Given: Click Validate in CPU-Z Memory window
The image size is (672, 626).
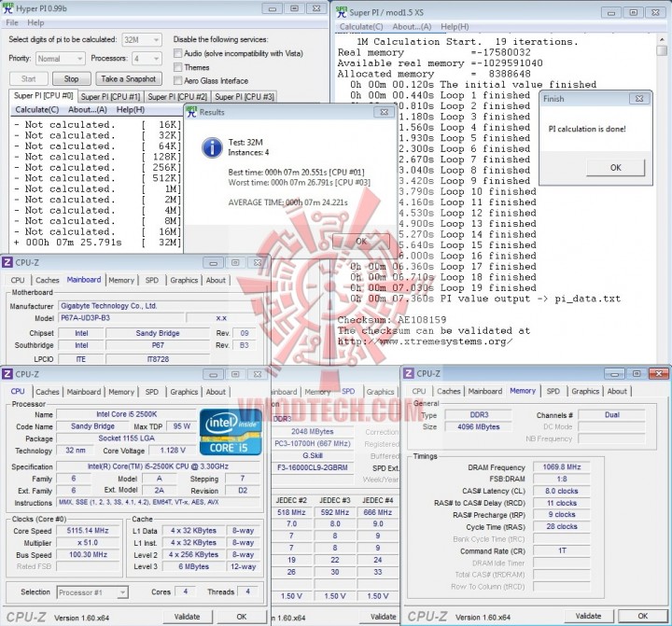Looking at the screenshot, I should (x=588, y=616).
